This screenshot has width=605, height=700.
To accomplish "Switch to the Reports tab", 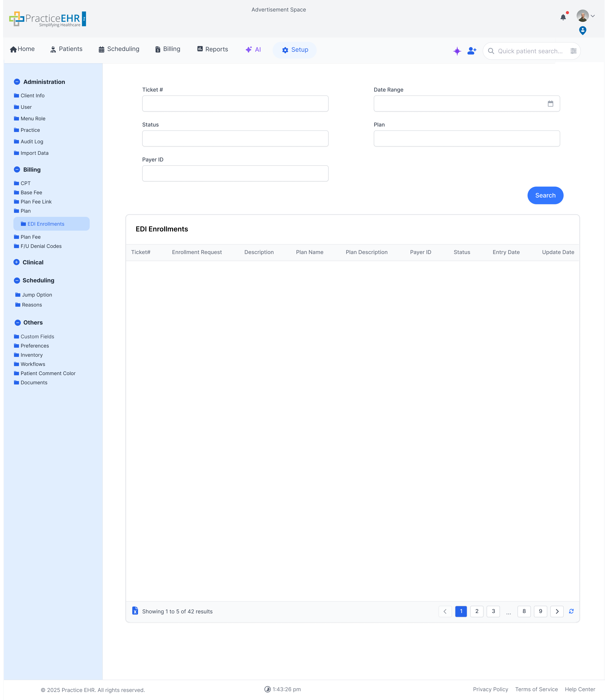I will [x=212, y=49].
